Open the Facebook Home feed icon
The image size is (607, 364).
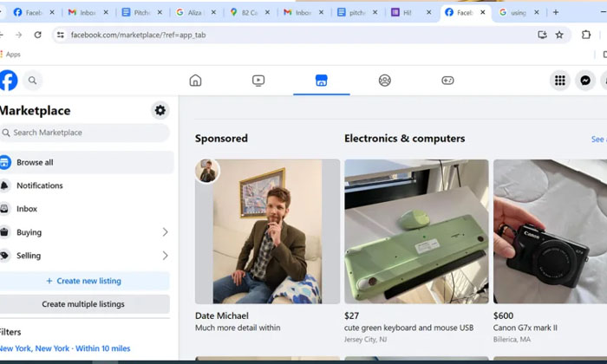[195, 81]
